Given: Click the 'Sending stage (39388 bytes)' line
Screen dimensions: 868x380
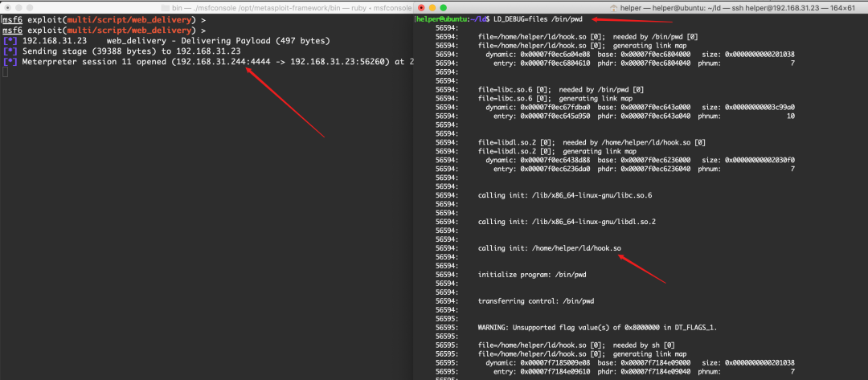Looking at the screenshot, I should tap(122, 51).
